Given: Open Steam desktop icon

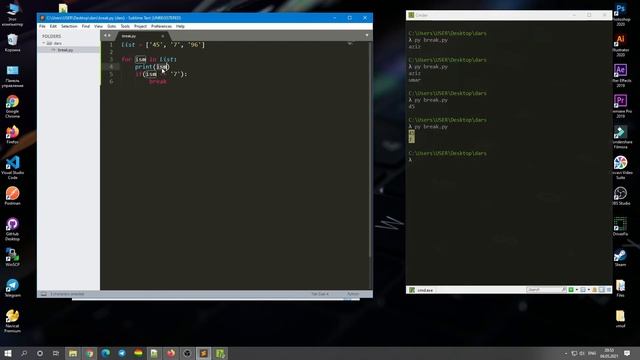Looking at the screenshot, I should pyautogui.click(x=620, y=258).
